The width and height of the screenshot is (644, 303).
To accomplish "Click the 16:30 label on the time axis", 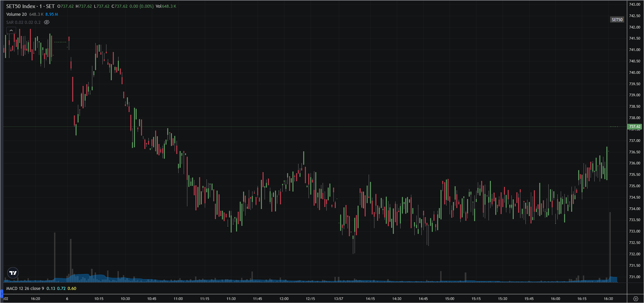I will click(608, 299).
